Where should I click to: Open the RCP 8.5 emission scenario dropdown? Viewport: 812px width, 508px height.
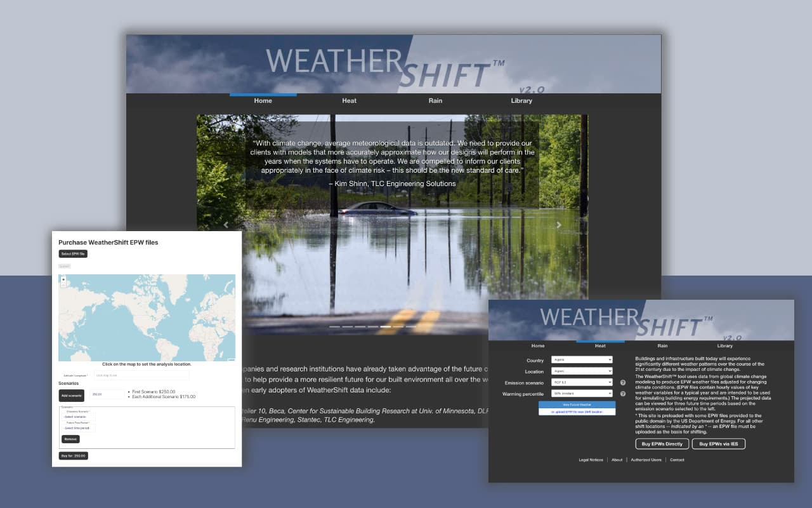tap(581, 383)
